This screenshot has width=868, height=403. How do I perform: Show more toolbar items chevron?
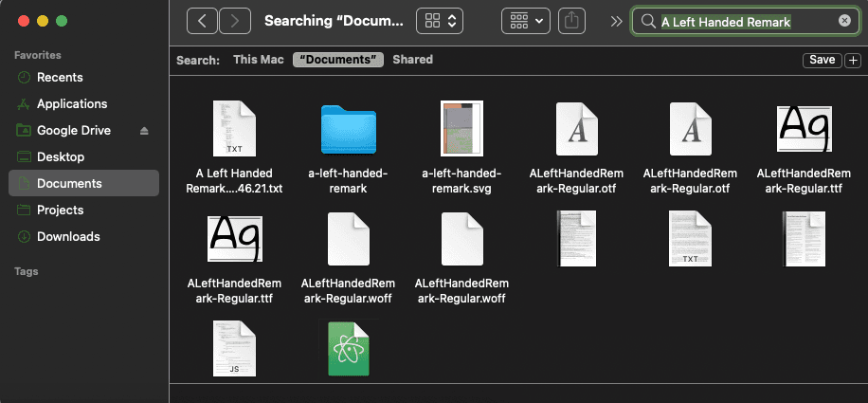(616, 21)
